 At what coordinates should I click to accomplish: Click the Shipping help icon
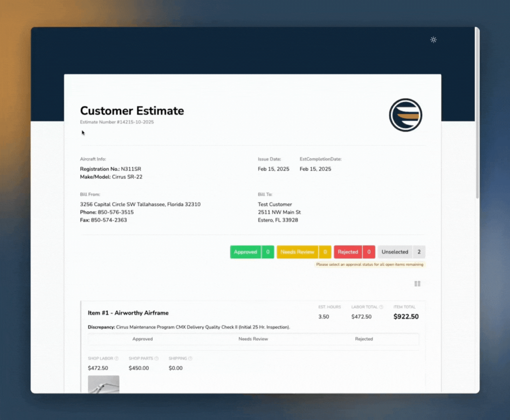click(x=190, y=359)
